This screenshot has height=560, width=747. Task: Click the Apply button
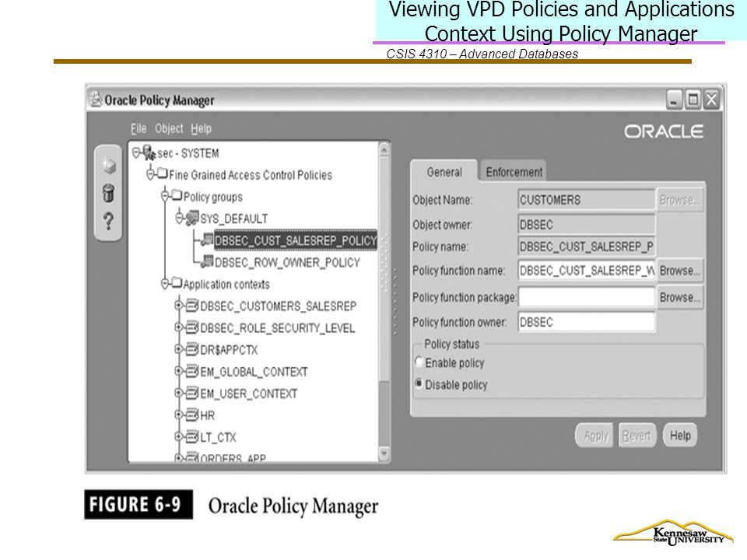click(x=595, y=436)
